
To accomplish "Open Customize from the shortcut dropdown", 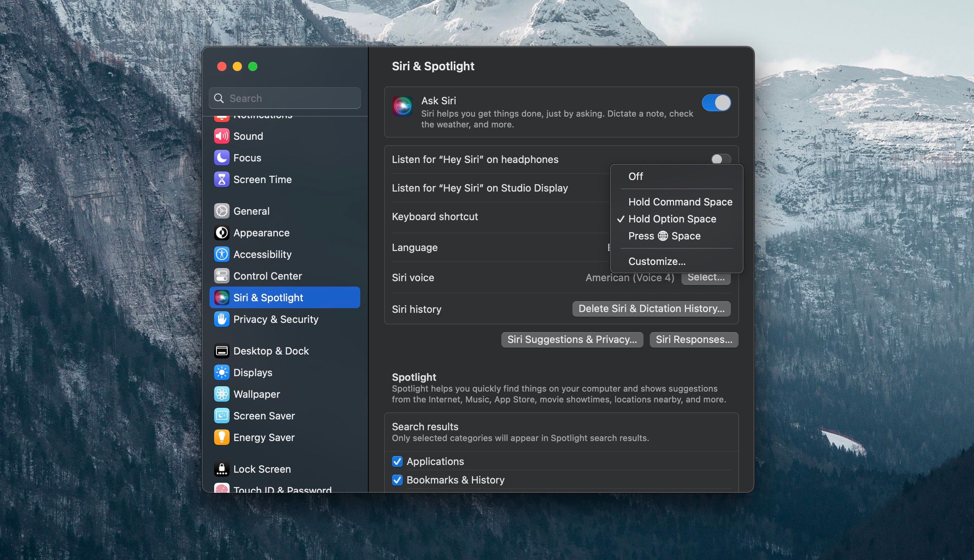I will pyautogui.click(x=656, y=261).
